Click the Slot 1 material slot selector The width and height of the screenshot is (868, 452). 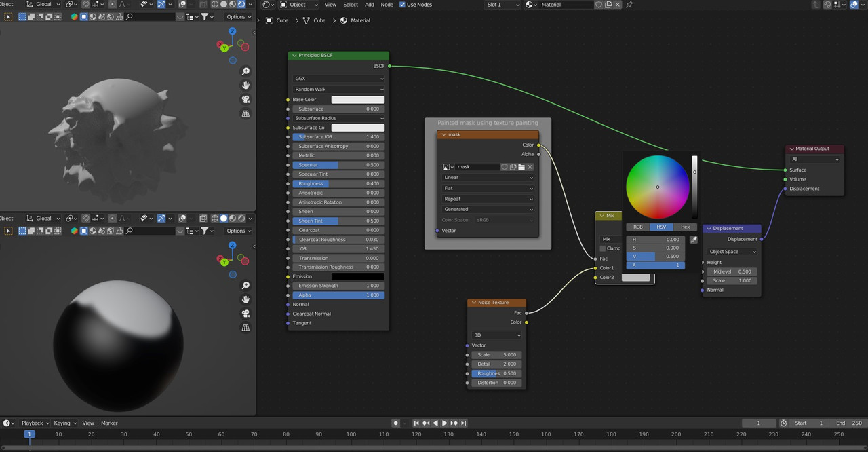(x=503, y=5)
